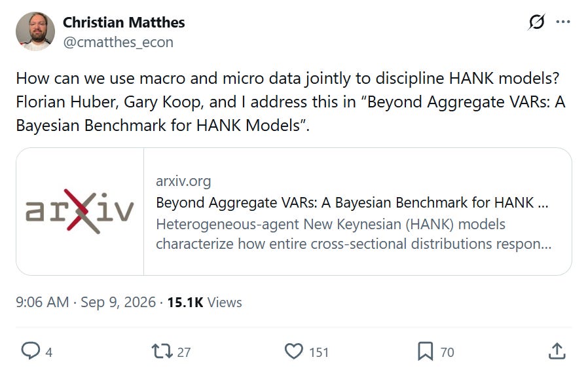
Task: Open the @cmatthes_econ handle link
Action: pyautogui.click(x=118, y=43)
